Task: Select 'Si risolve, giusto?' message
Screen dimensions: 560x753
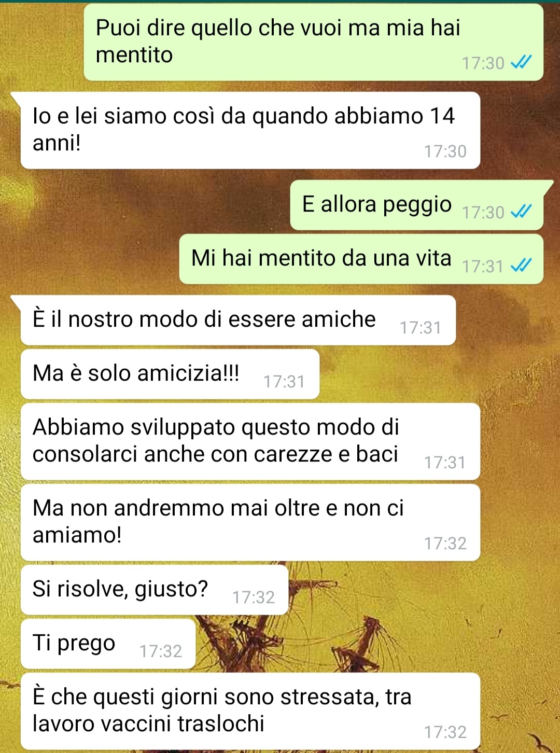Action: tap(155, 590)
